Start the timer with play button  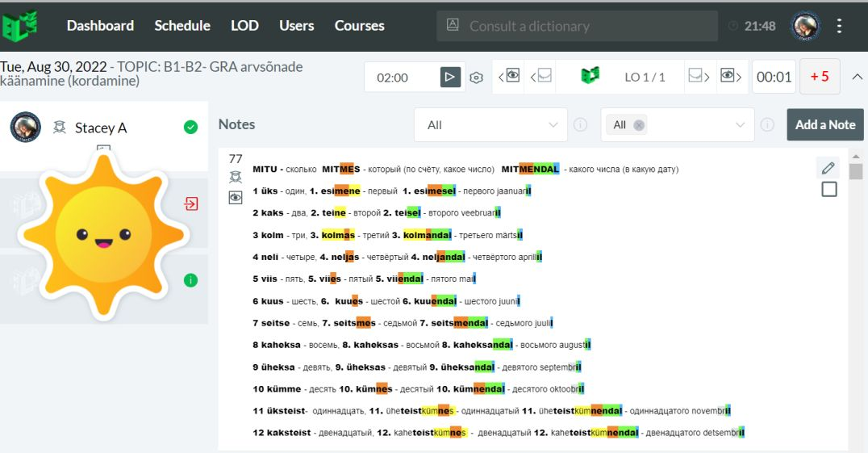point(450,77)
